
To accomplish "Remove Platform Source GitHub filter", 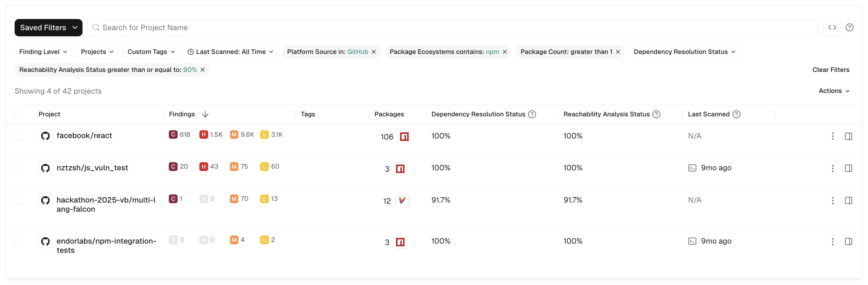I will [374, 52].
